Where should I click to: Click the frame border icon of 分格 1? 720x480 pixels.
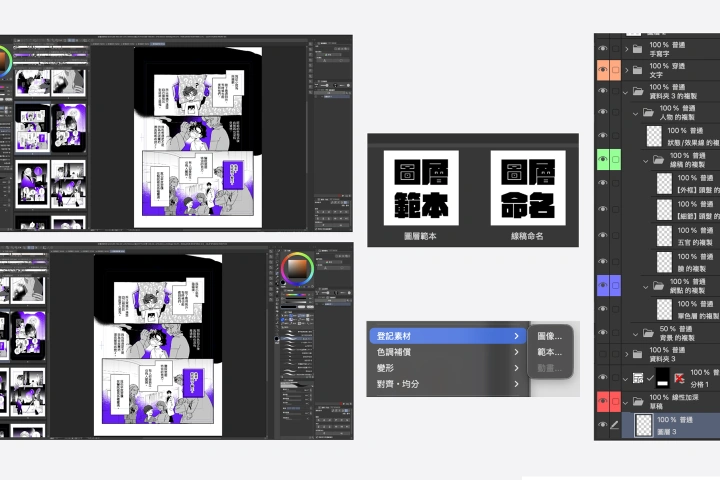pyautogui.click(x=638, y=378)
